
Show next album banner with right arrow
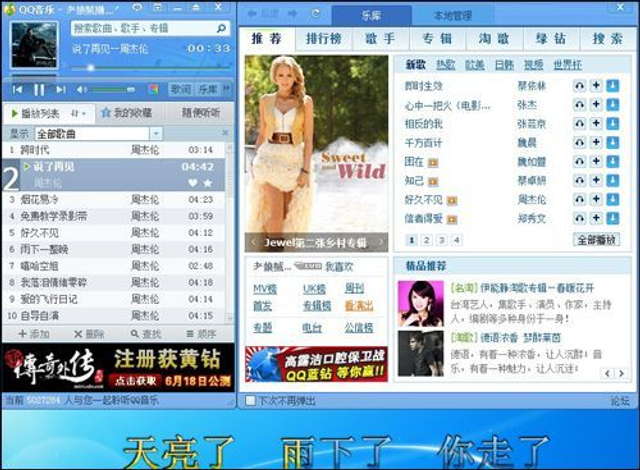pyautogui.click(x=381, y=242)
